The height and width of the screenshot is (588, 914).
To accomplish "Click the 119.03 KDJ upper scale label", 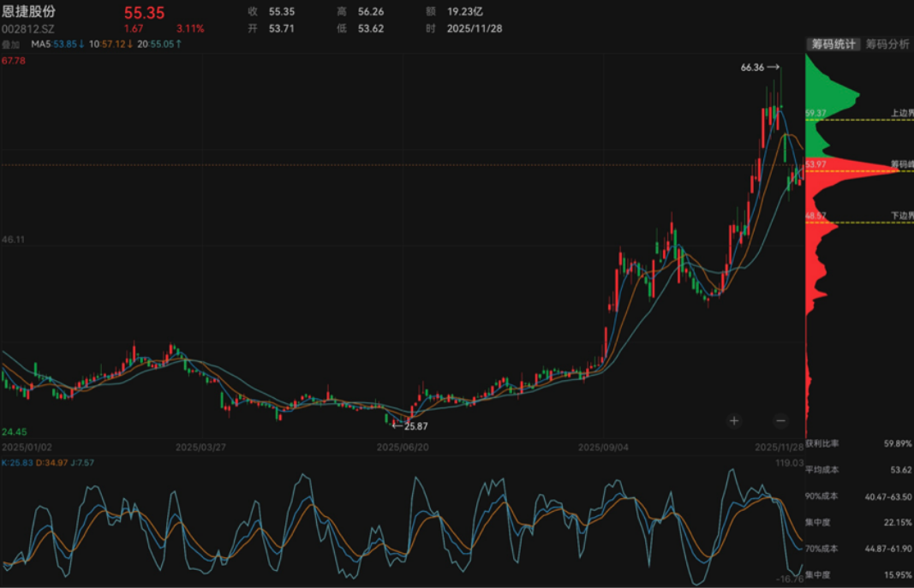I will click(789, 463).
